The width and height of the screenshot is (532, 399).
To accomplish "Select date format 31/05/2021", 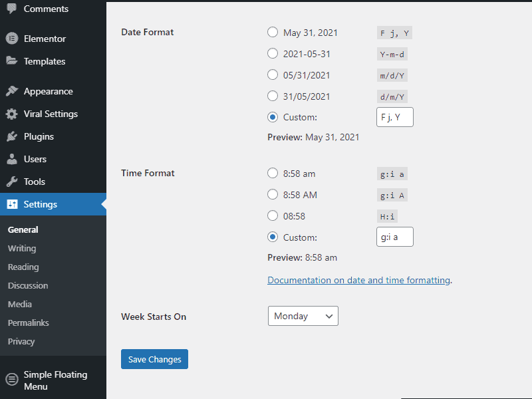I will pos(273,96).
